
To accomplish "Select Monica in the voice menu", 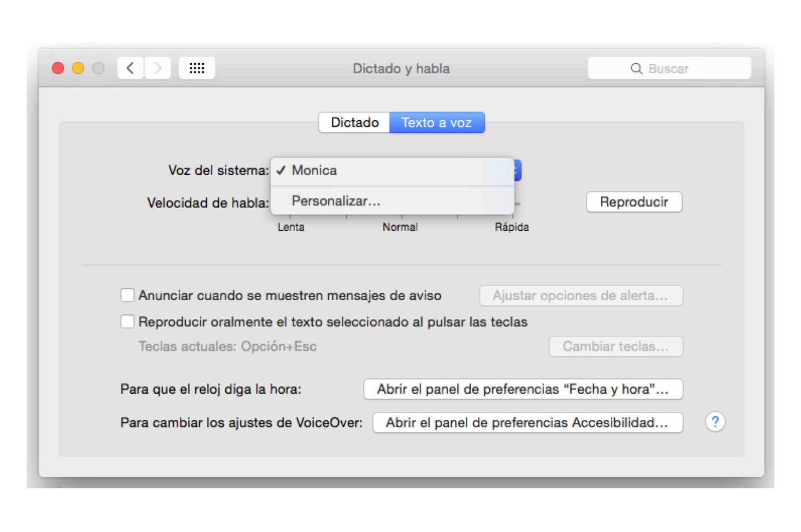I will click(392, 171).
